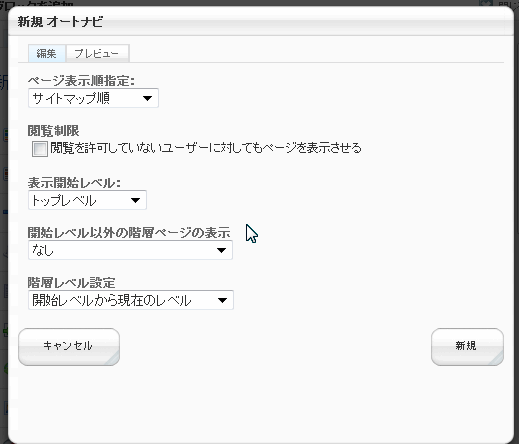Image resolution: width=519 pixels, height=444 pixels.
Task: Click the 閲覧制限 section heading text
Action: click(53, 131)
